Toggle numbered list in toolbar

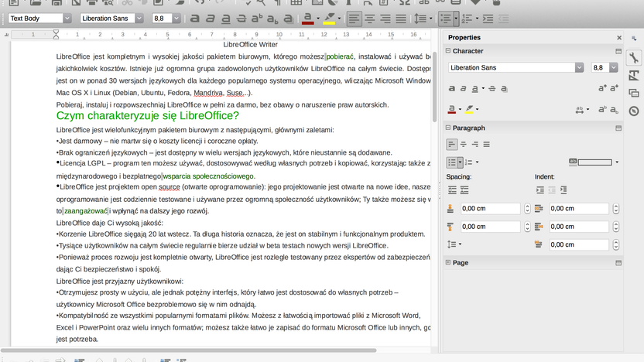[x=467, y=19]
